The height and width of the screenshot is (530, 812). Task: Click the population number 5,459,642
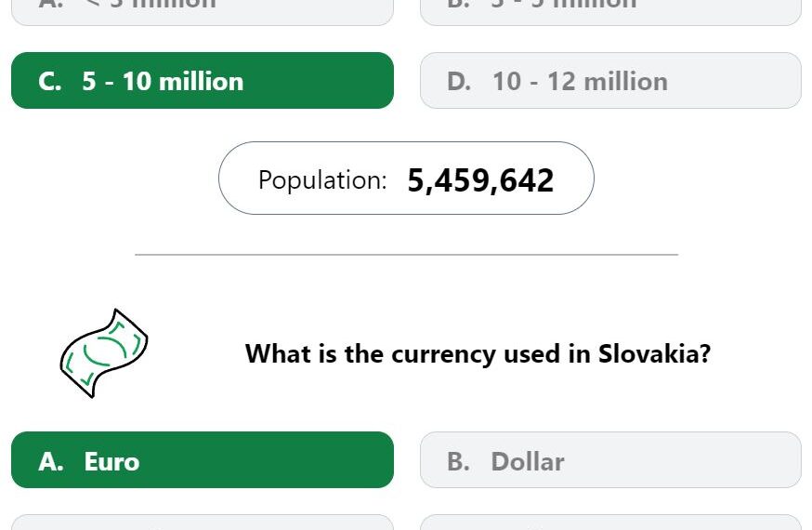click(480, 180)
